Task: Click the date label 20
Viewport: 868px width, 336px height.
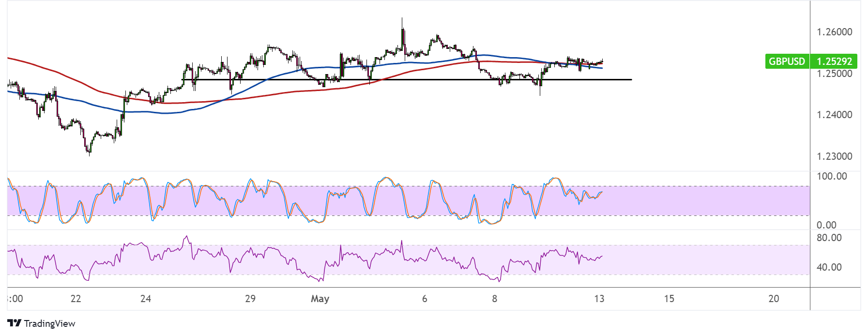Action: pos(774,299)
